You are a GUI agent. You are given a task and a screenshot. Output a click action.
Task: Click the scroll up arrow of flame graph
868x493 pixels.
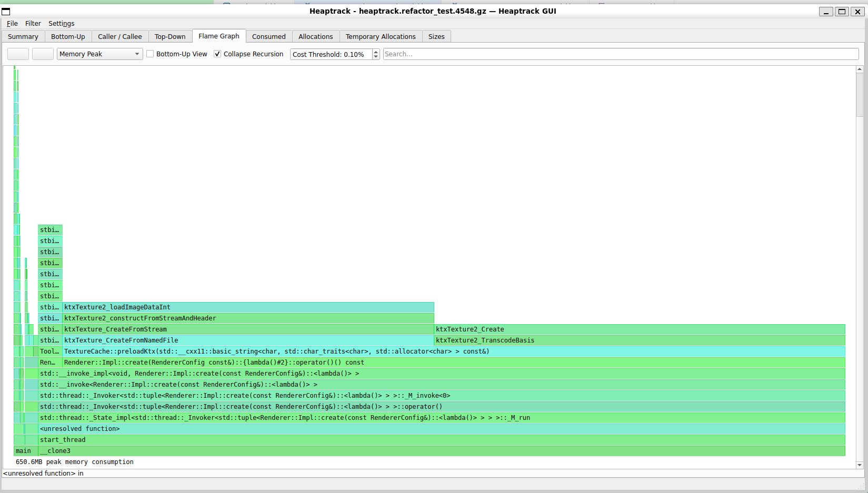[860, 69]
